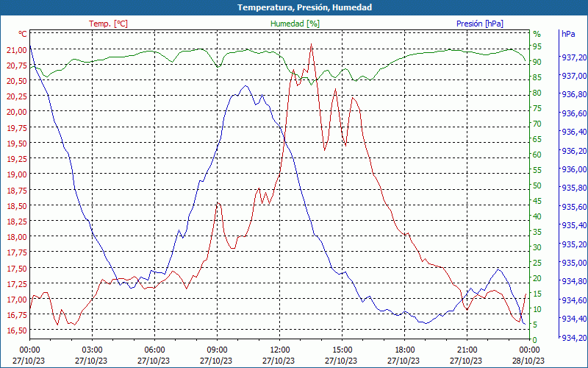Click the 75 humidity axis value
Image resolution: width=588 pixels, height=368 pixels.
[x=537, y=108]
